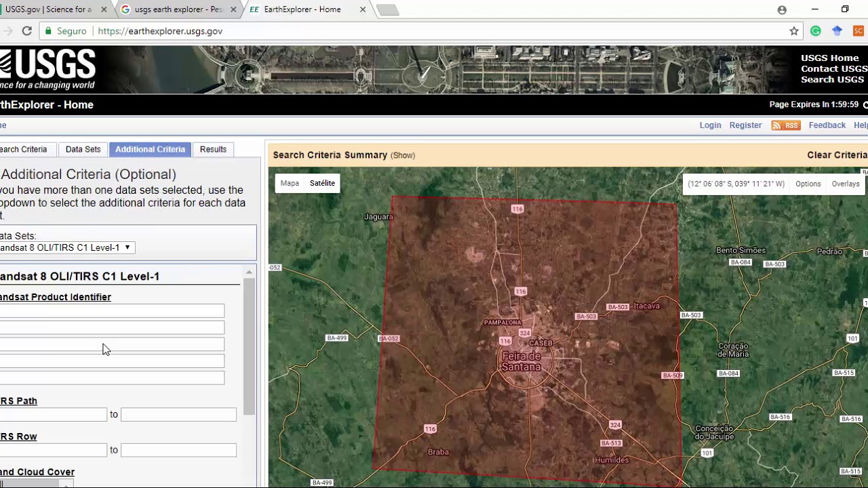Screen dimensions: 868x488
Task: Go to the Results tab
Action: coord(213,149)
